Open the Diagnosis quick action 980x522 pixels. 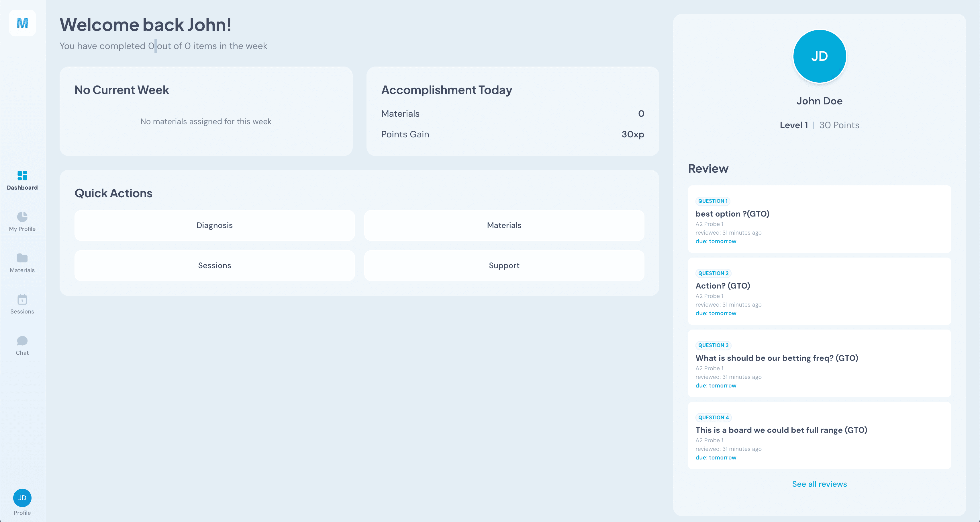(215, 225)
